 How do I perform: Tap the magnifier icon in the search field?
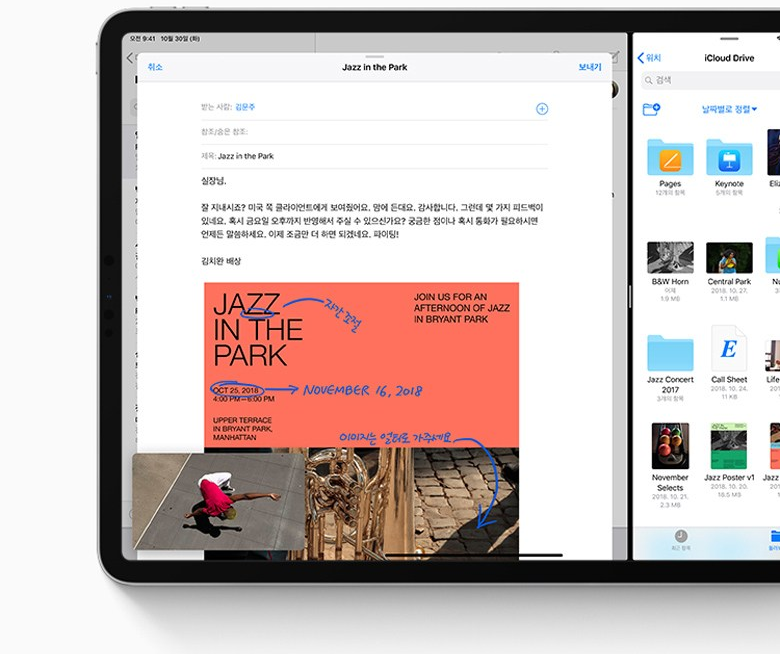[x=649, y=80]
